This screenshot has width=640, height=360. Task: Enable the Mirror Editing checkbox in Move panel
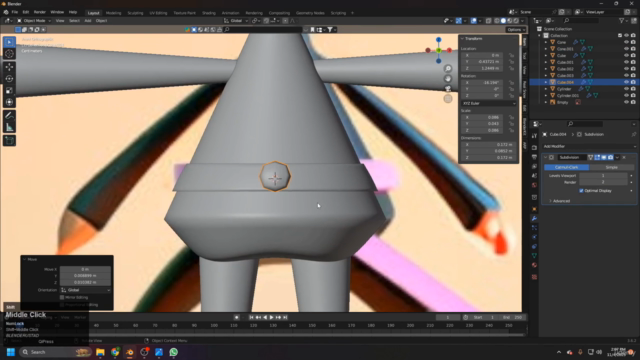click(x=62, y=298)
